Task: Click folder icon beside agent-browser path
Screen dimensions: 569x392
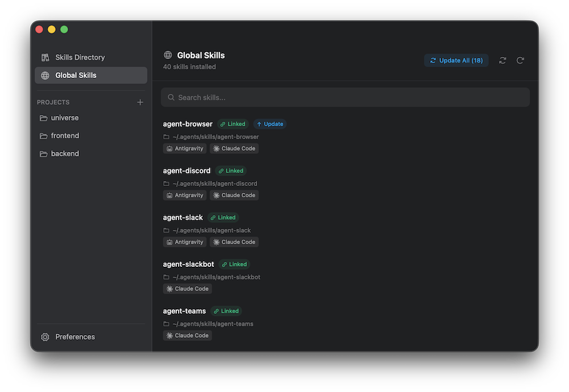Action: (x=166, y=137)
